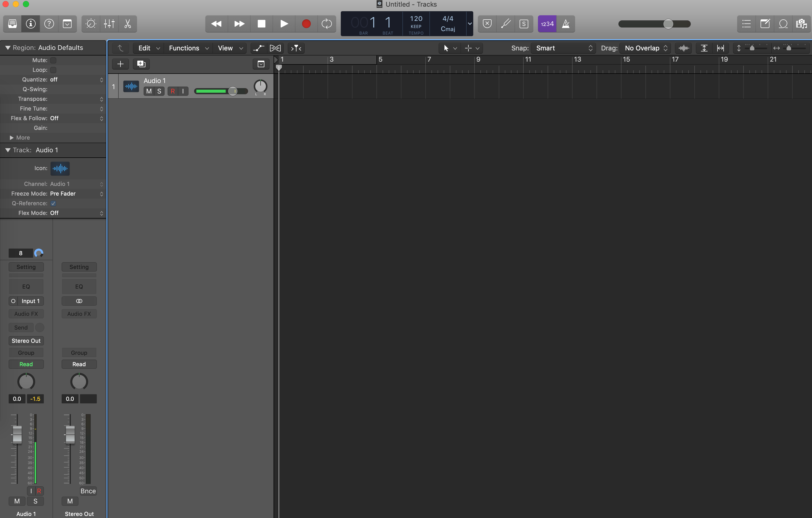Screen dimensions: 812x518
Task: Expand the More disclosure triangle
Action: (12, 138)
